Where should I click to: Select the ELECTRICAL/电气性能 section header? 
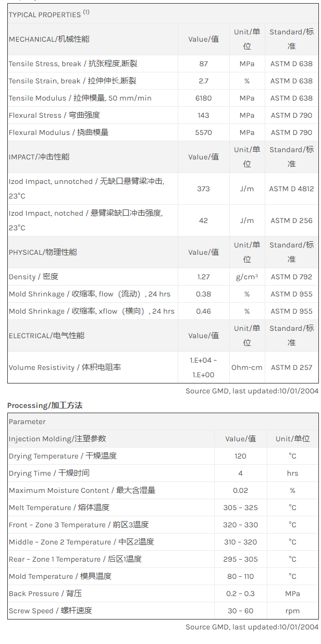coord(46,336)
